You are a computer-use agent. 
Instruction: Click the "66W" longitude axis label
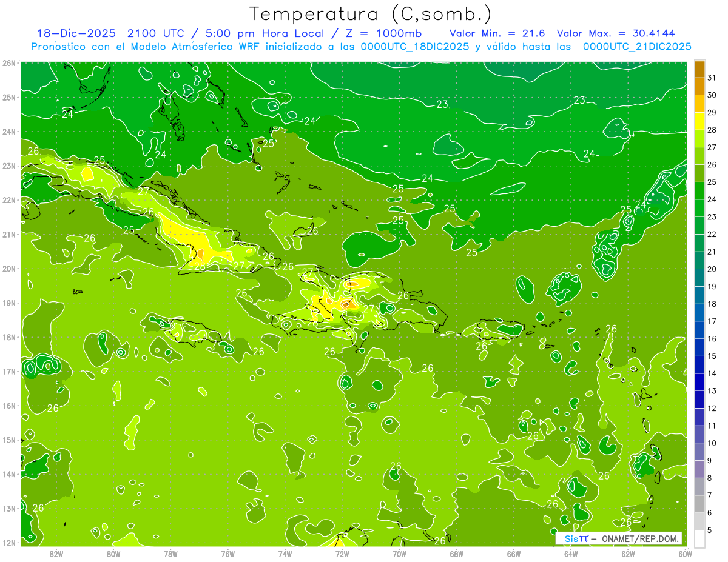coord(513,554)
